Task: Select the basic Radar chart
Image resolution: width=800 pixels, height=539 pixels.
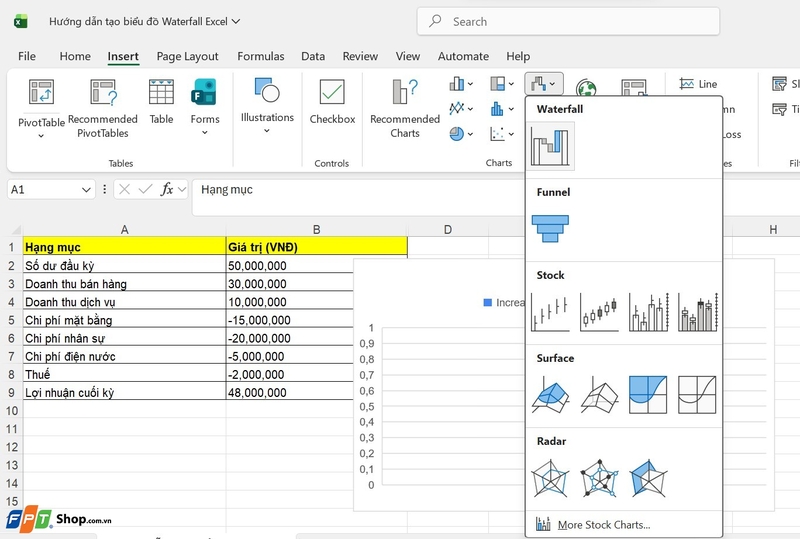Action: (x=550, y=478)
